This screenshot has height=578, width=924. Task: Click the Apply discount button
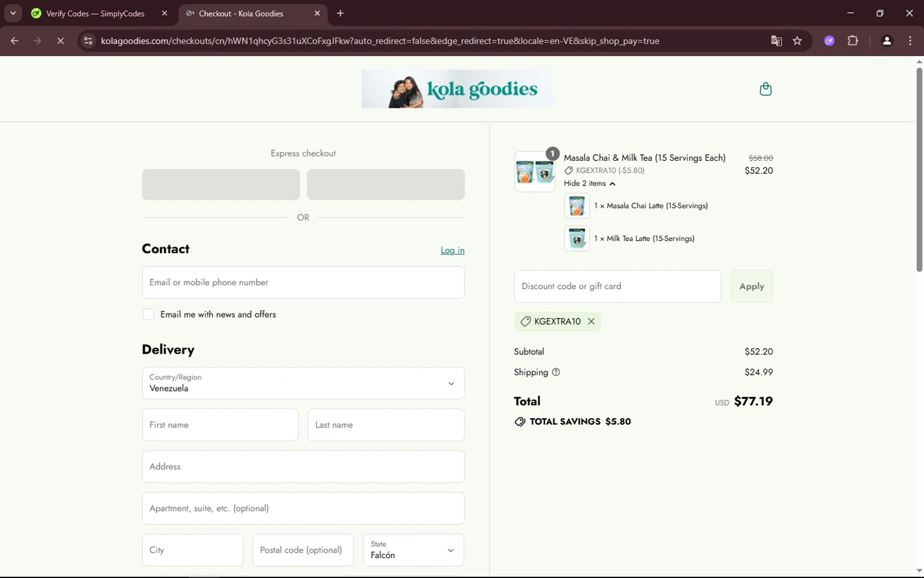[752, 287]
